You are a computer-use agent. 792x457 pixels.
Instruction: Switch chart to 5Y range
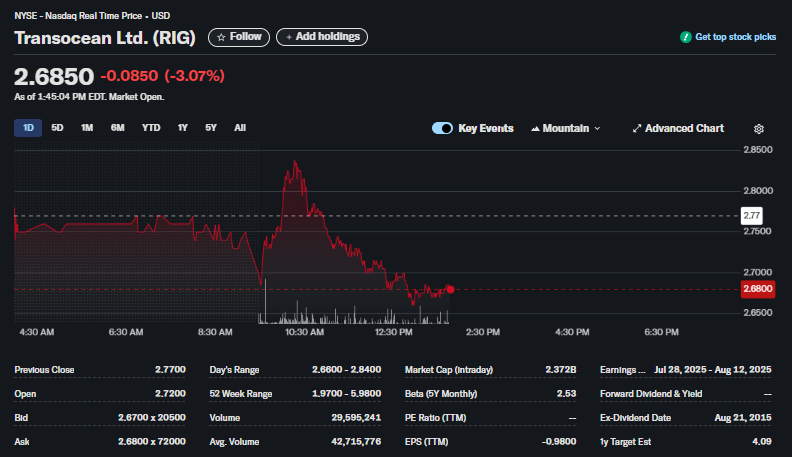pyautogui.click(x=211, y=128)
